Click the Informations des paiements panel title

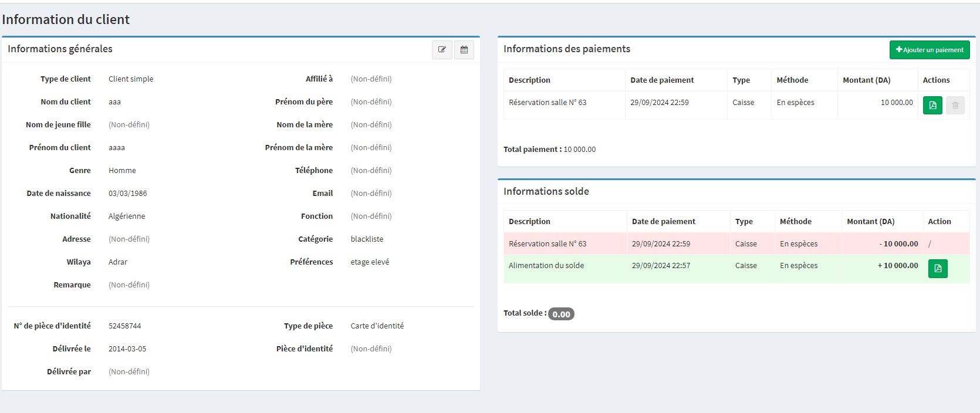[x=566, y=49]
